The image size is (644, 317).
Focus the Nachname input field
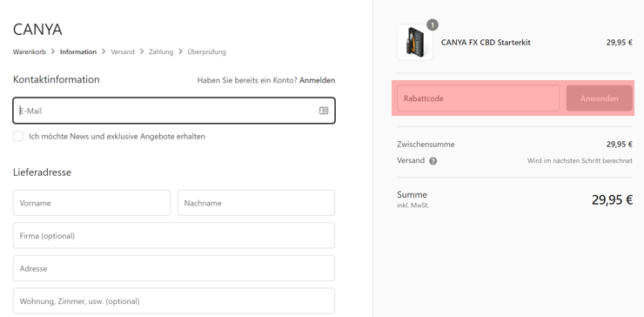pos(256,203)
